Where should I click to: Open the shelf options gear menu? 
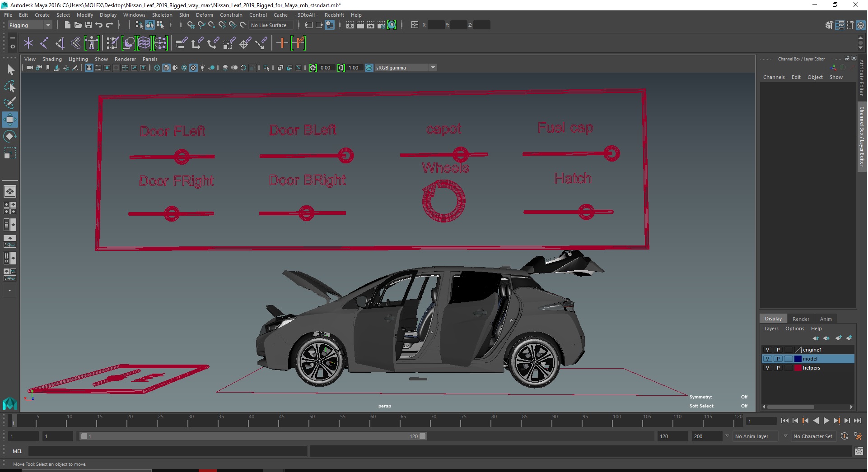[x=12, y=46]
